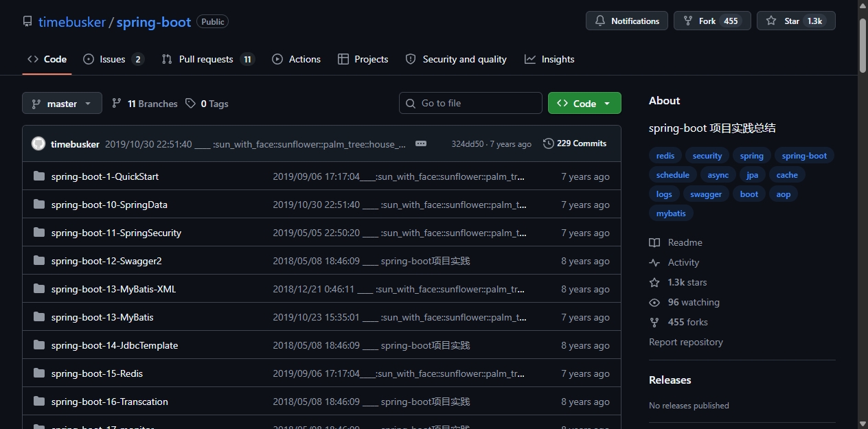Click the timebusker avatar in the commit row
868x429 pixels.
[38, 143]
